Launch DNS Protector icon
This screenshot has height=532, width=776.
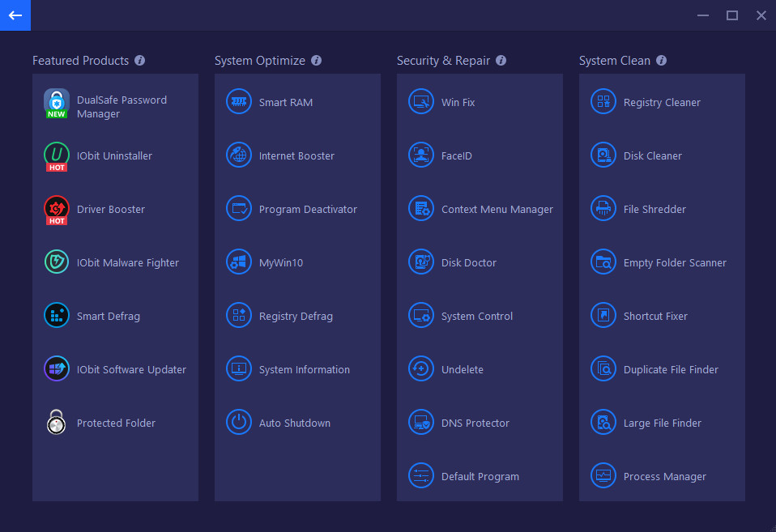point(420,422)
